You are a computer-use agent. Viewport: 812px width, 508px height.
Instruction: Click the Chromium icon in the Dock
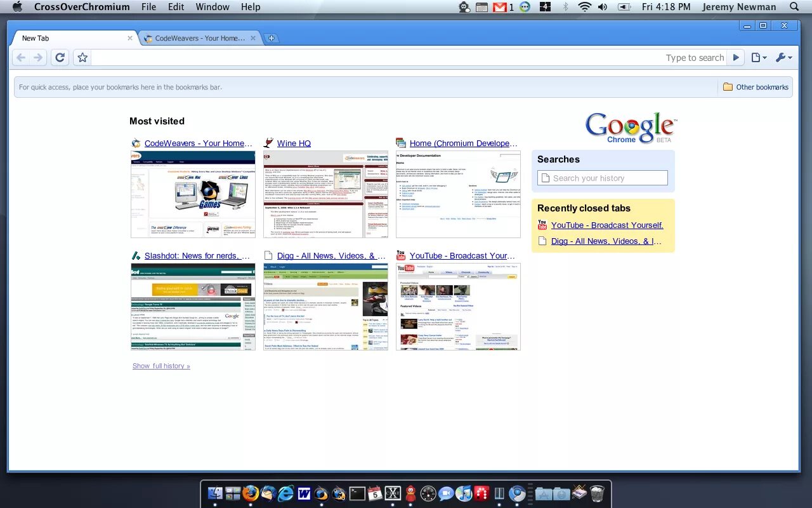tap(518, 493)
